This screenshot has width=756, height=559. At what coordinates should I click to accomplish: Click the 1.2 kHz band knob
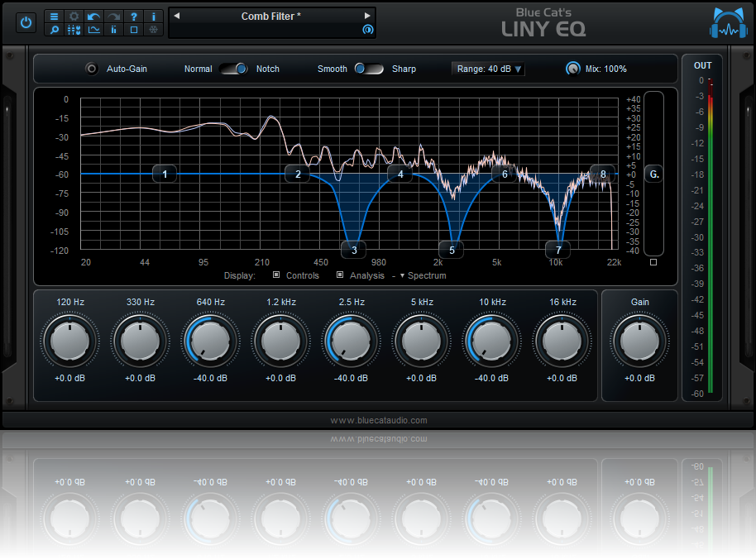click(x=281, y=341)
